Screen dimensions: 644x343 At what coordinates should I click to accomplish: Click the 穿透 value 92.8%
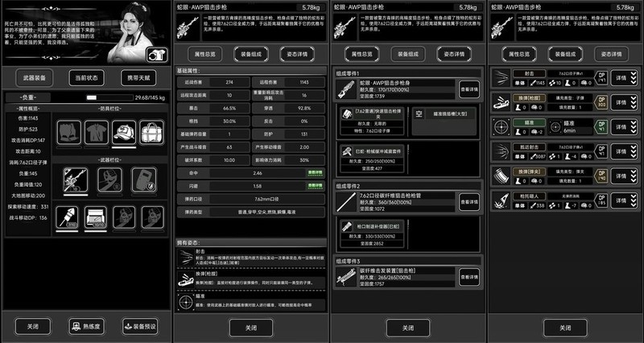[304, 109]
